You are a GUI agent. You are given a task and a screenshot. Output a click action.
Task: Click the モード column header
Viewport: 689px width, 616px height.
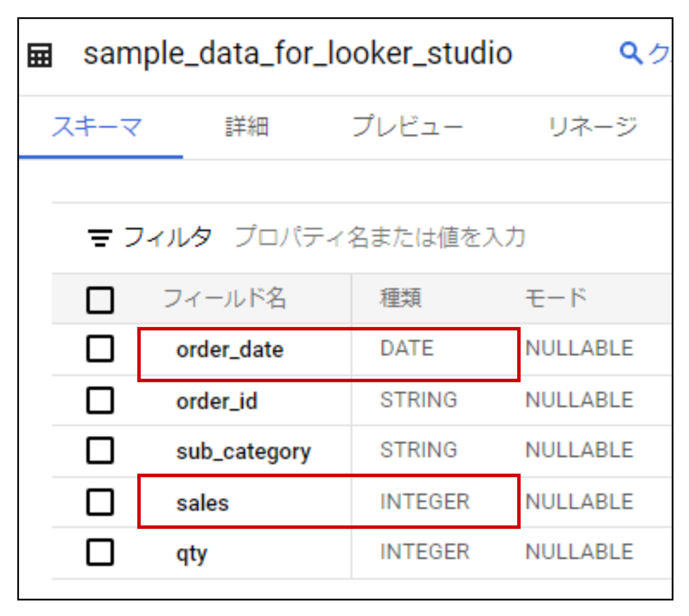[556, 299]
